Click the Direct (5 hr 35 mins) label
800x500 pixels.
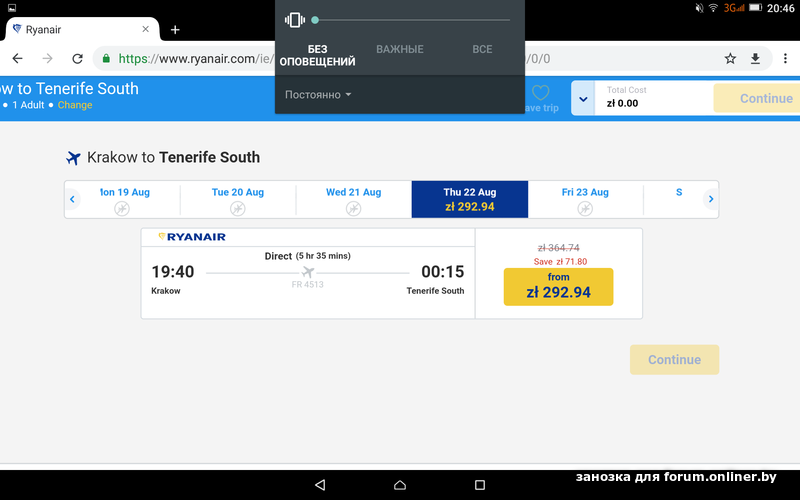(308, 256)
